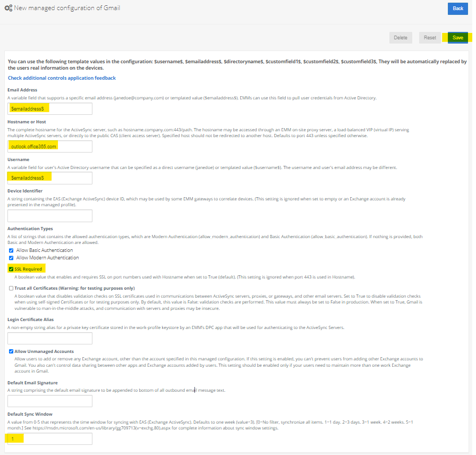Click the 'Email Address' label
Viewport: 476px width, 455px height.
click(x=22, y=90)
